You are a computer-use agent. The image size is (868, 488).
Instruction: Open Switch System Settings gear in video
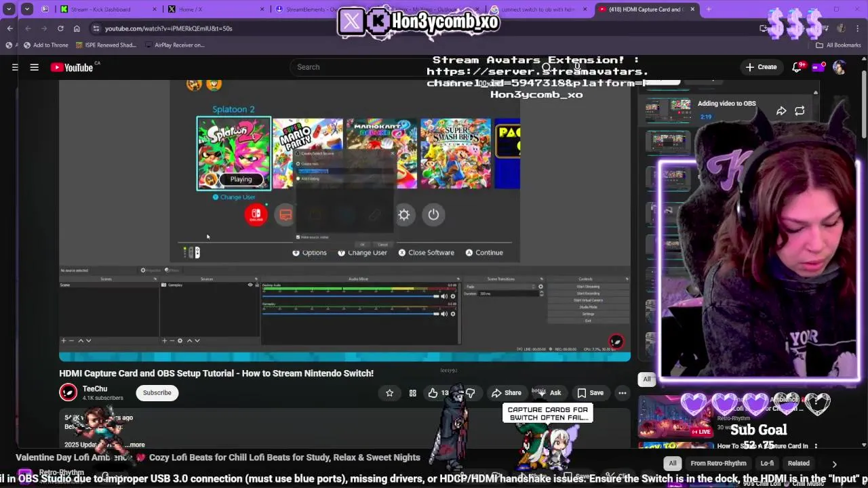[x=403, y=215]
